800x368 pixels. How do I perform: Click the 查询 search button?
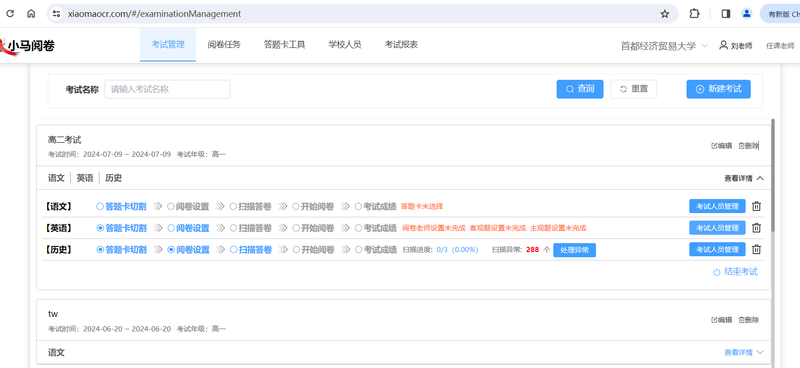[580, 89]
